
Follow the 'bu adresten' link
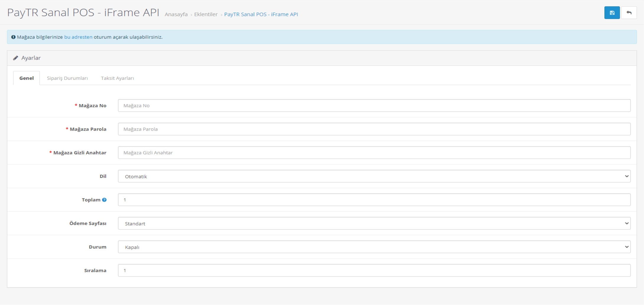tap(78, 37)
